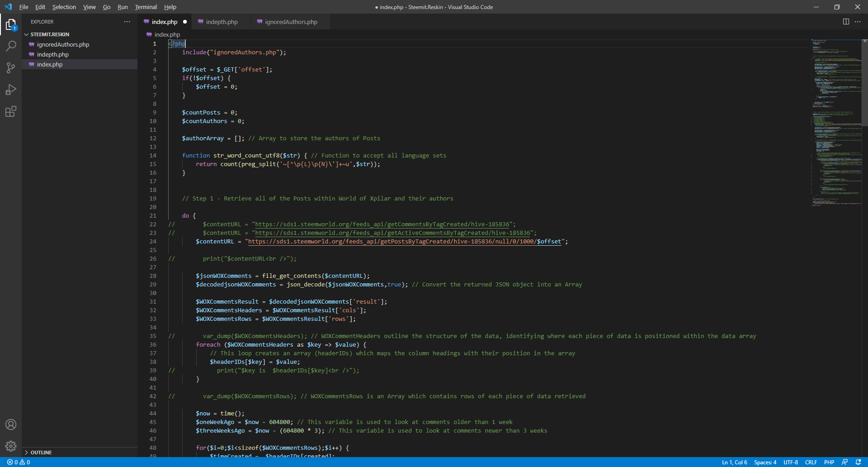
Task: Open the Source Control view
Action: [x=11, y=68]
